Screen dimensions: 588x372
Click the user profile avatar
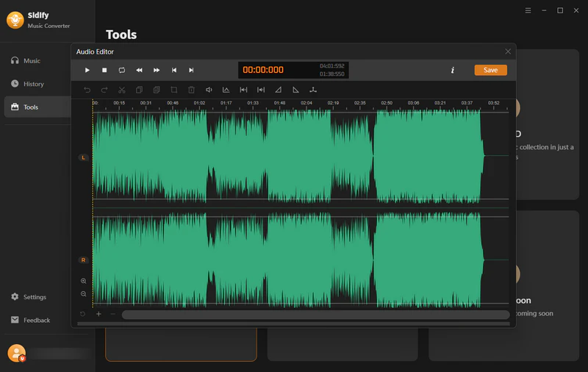coord(16,353)
